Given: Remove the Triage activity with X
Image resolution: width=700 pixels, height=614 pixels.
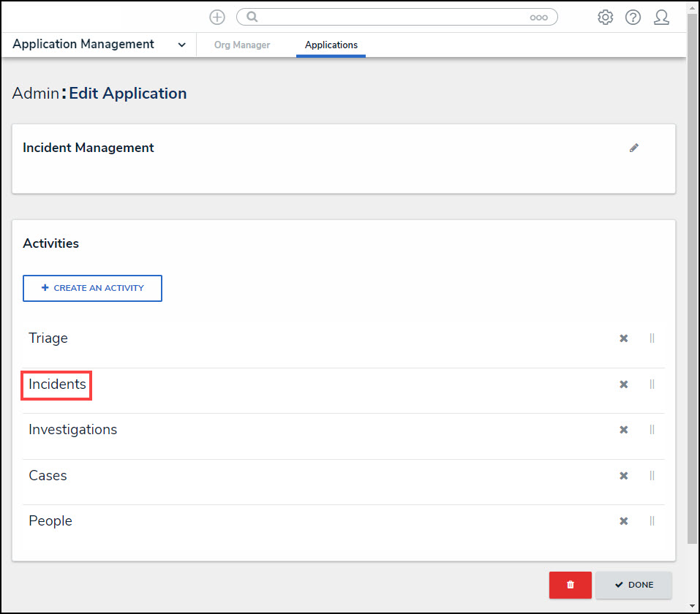Looking at the screenshot, I should tap(624, 338).
